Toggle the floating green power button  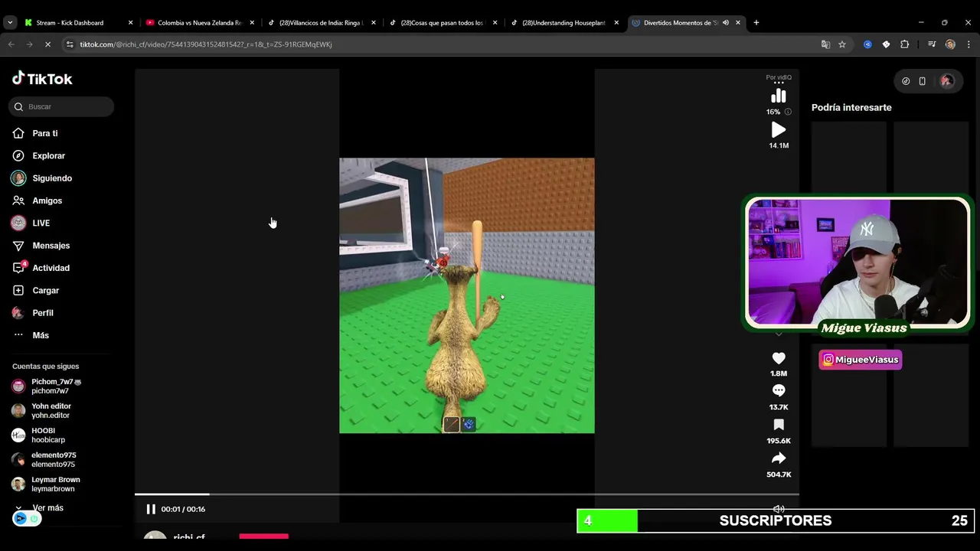pyautogui.click(x=34, y=519)
